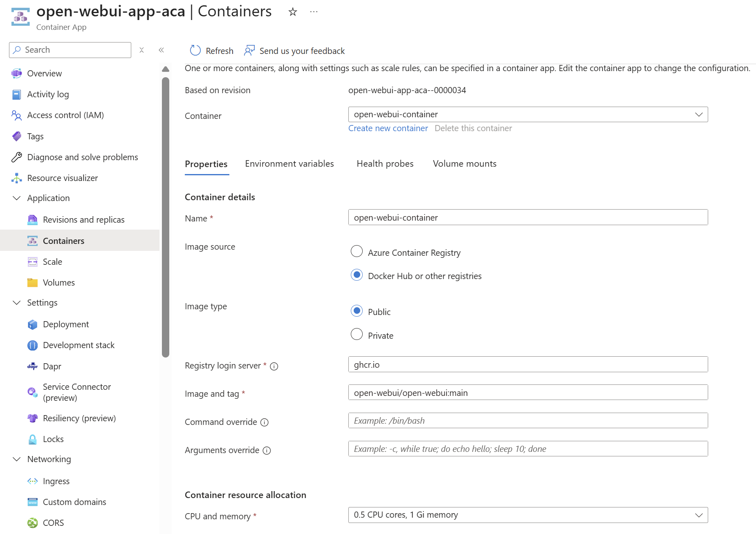This screenshot has height=534, width=756.
Task: Click the sidebar vertical scrollbar thumb
Action: pyautogui.click(x=165, y=217)
